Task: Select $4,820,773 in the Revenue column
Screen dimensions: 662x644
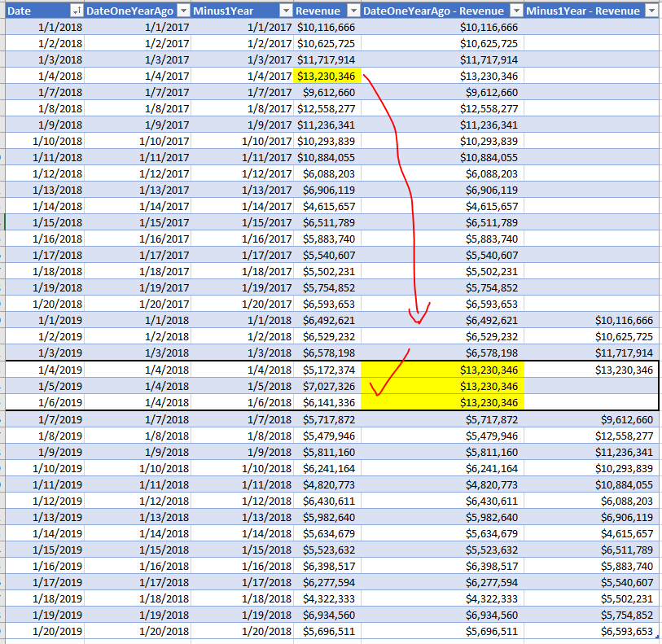Action: click(x=327, y=484)
